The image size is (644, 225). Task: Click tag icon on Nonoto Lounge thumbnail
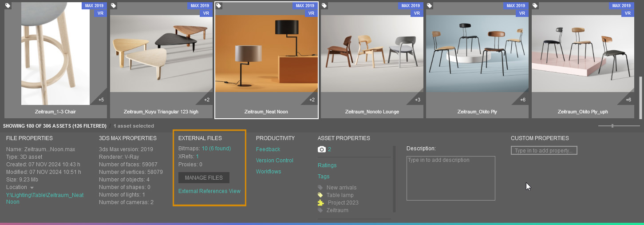324,6
